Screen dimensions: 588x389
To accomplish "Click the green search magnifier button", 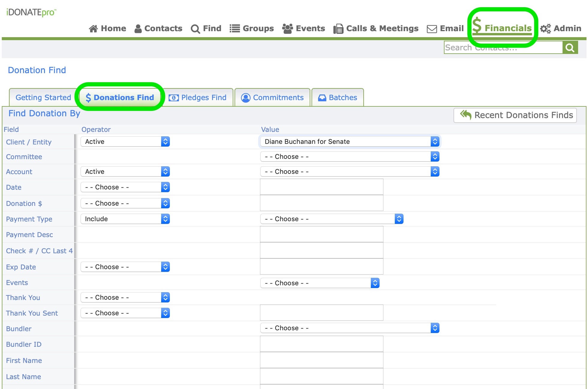I will pos(570,48).
